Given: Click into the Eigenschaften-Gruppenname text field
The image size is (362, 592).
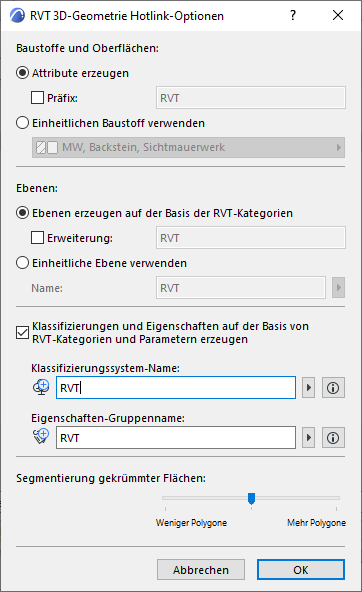Looking at the screenshot, I should pos(176,438).
